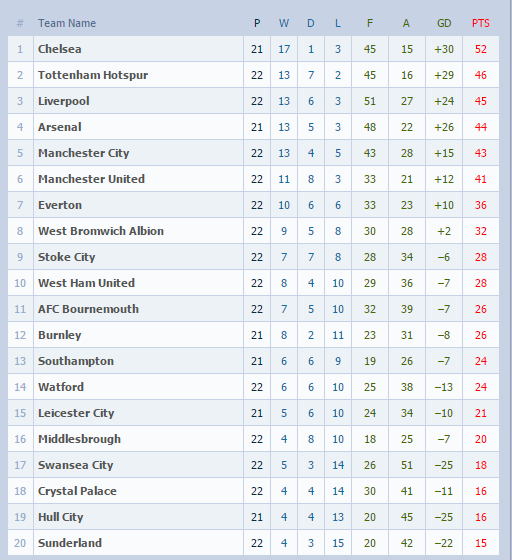Click the W column header
This screenshot has height=560, width=512.
(284, 23)
